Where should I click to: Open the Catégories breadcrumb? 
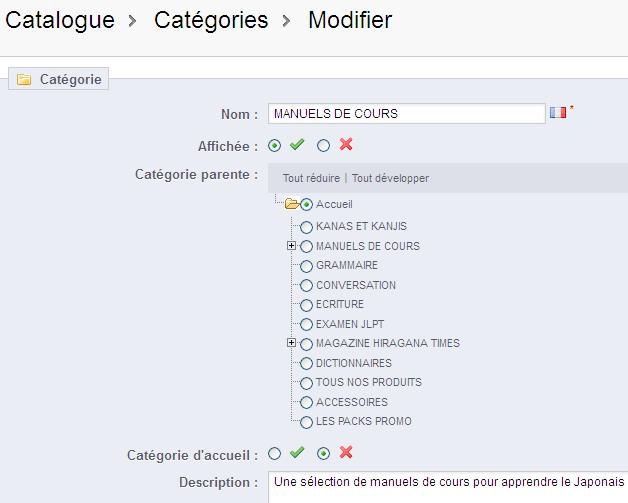point(211,20)
